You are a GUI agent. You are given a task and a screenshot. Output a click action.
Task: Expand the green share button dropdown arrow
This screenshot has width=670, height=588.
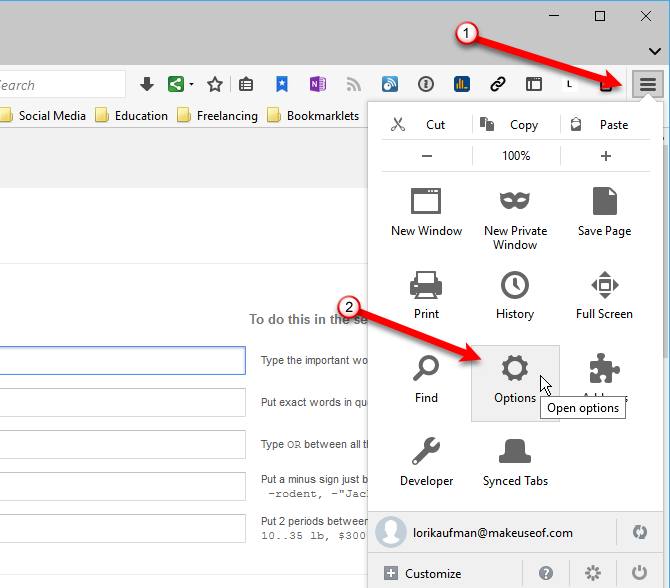tap(191, 85)
